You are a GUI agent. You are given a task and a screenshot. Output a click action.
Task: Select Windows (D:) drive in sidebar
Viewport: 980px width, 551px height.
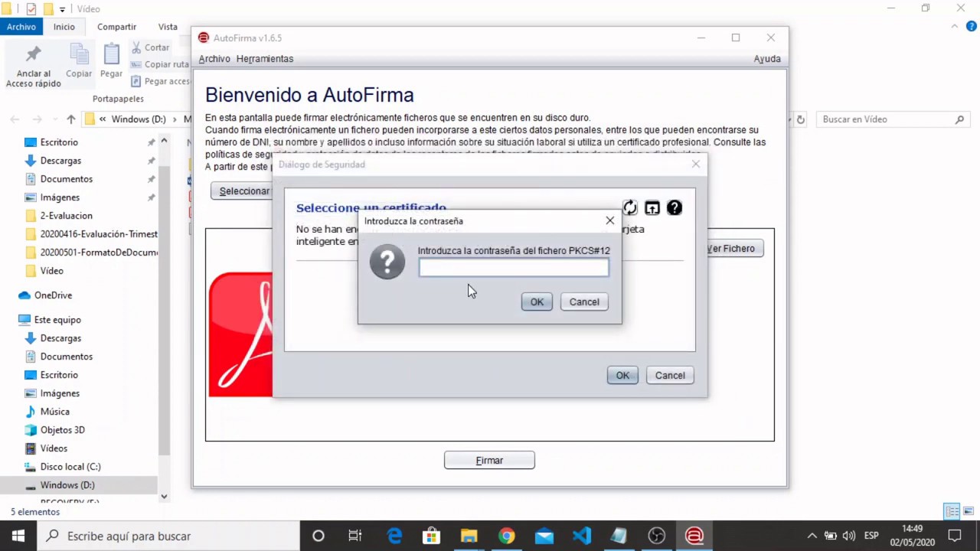67,485
